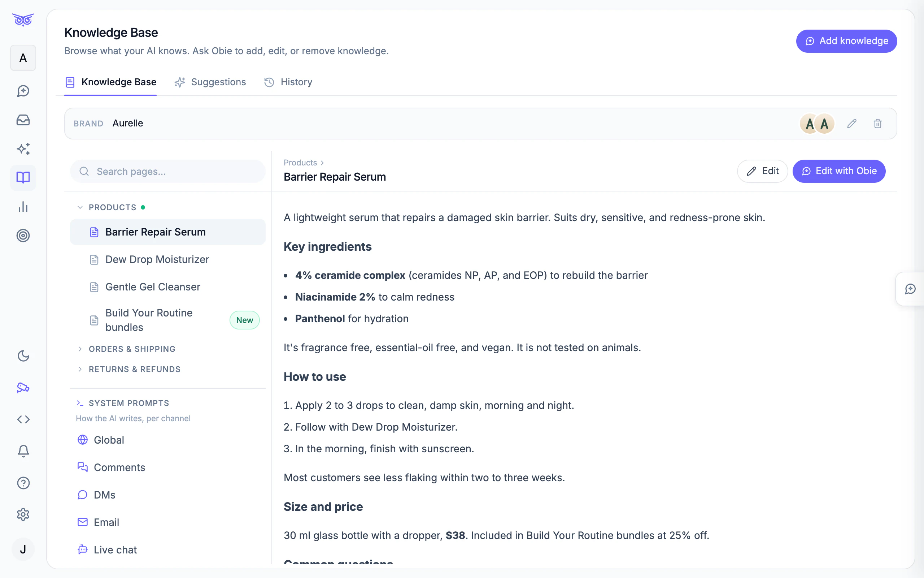Open the chat-plus icon in left sidebar
Viewport: 924px width, 578px height.
(23, 91)
